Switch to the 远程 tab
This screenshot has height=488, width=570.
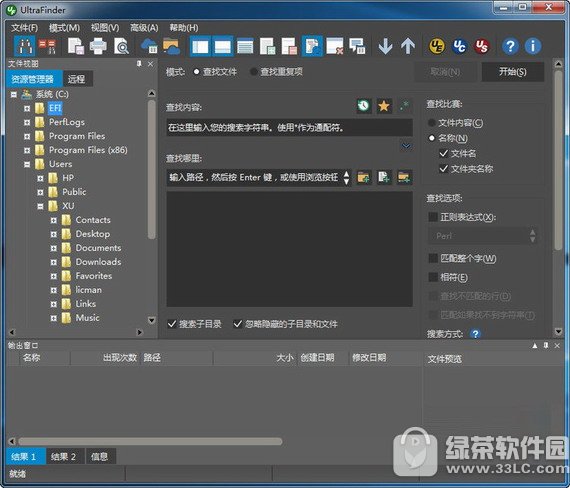pyautogui.click(x=77, y=79)
